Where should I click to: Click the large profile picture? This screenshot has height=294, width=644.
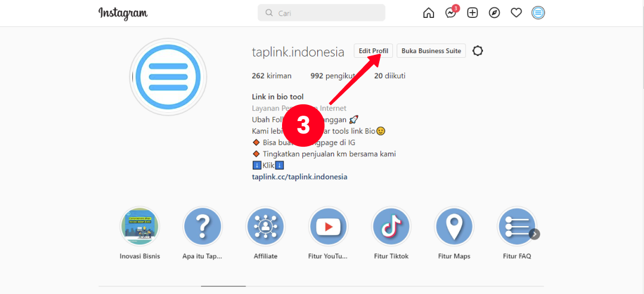pyautogui.click(x=168, y=77)
